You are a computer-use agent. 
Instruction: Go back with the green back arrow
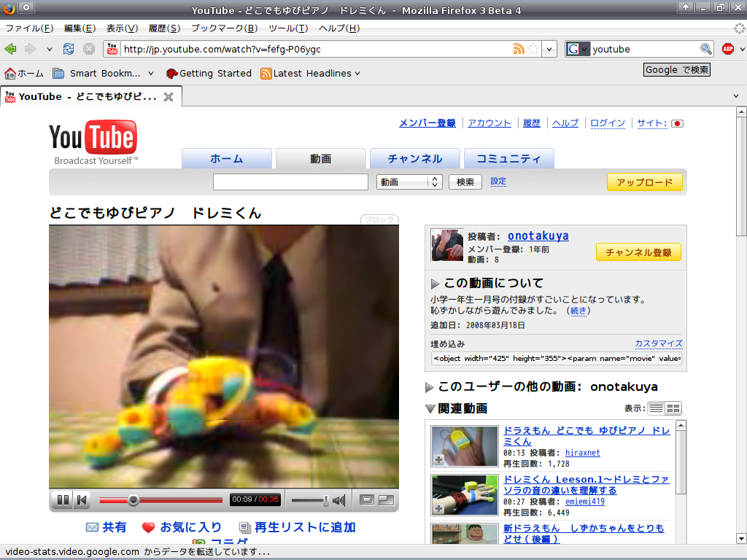click(x=10, y=49)
